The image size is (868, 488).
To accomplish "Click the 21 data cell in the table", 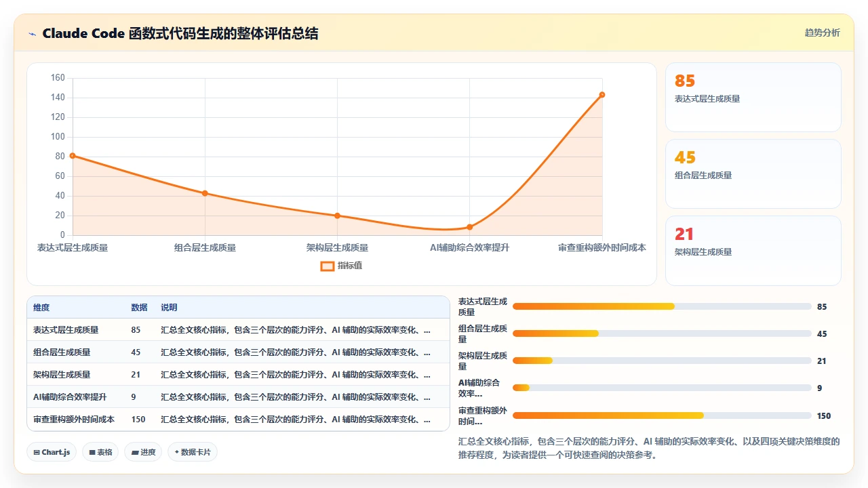I will click(x=136, y=375).
